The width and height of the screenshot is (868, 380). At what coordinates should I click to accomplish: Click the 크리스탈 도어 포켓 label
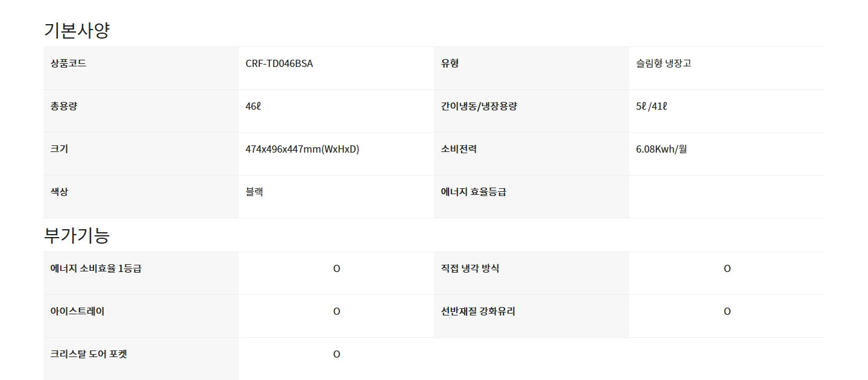[89, 354]
